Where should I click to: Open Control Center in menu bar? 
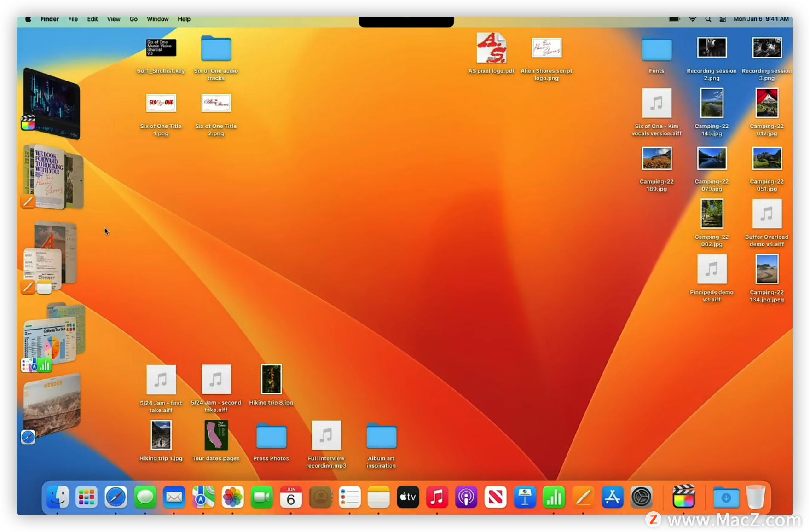tap(723, 19)
